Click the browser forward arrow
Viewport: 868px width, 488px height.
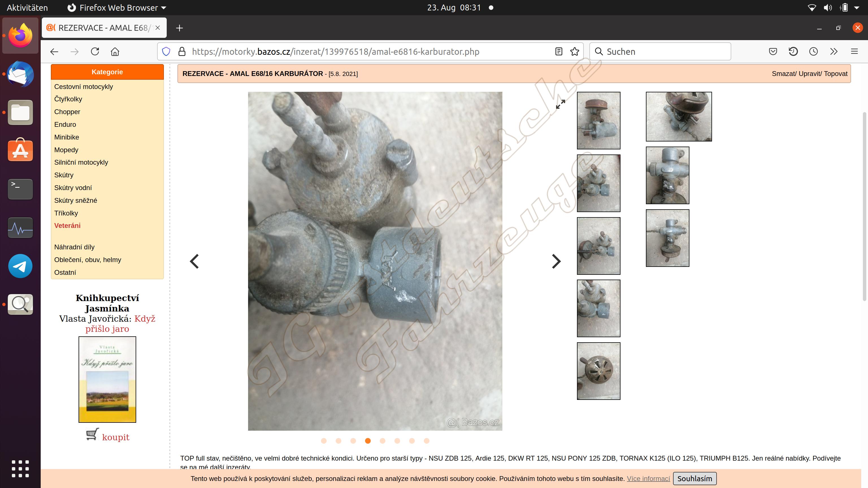click(x=75, y=51)
